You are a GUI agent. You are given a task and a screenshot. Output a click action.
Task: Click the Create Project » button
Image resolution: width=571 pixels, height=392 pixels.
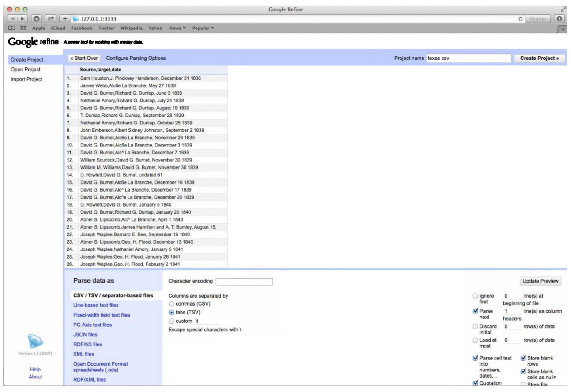click(539, 58)
